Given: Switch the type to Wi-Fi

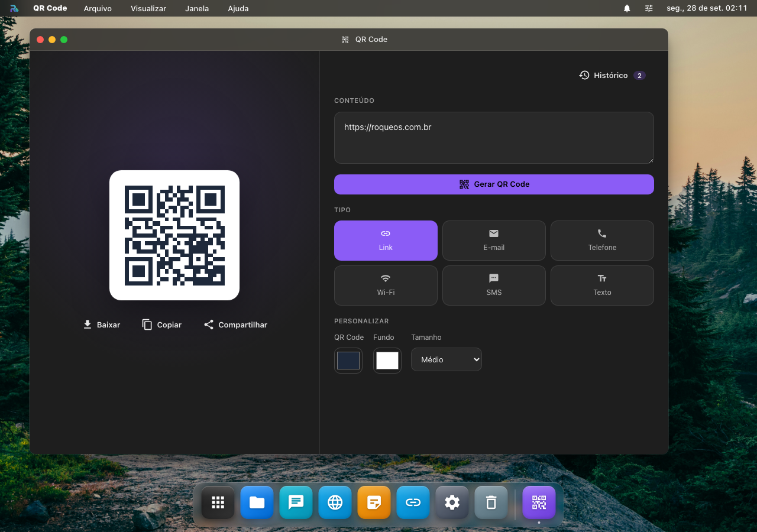Looking at the screenshot, I should [386, 286].
